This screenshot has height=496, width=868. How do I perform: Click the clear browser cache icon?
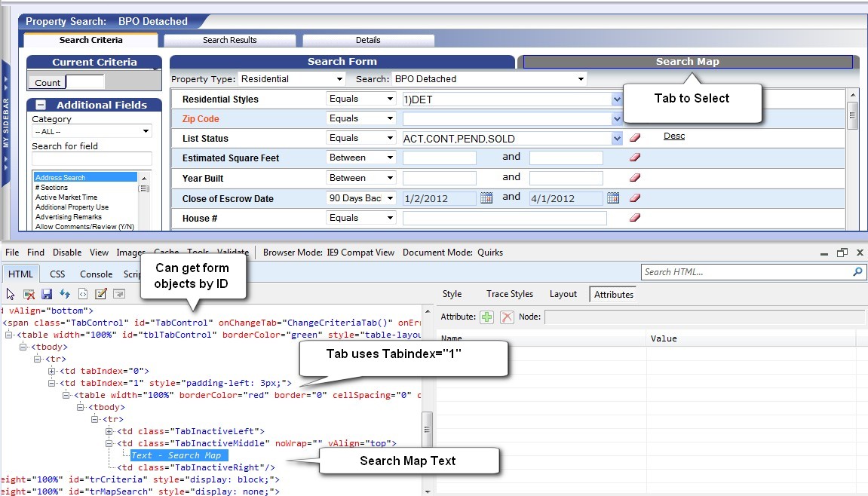click(29, 294)
